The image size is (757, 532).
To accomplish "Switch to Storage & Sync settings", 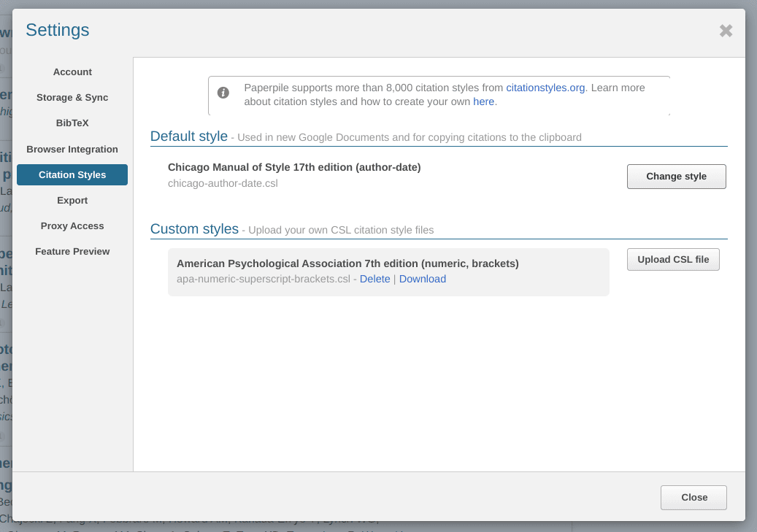I will 72,98.
